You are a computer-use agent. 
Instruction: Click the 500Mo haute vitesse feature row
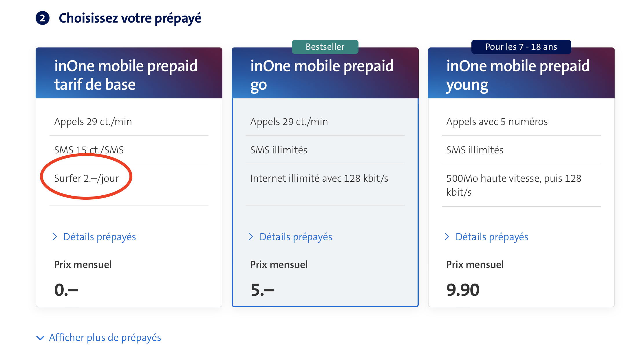pyautogui.click(x=514, y=185)
